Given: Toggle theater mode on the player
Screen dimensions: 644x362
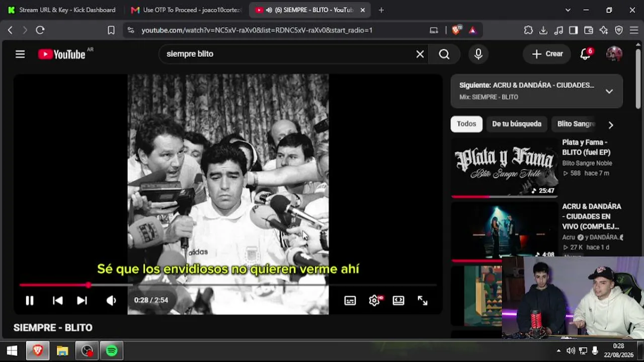Looking at the screenshot, I should tap(398, 301).
